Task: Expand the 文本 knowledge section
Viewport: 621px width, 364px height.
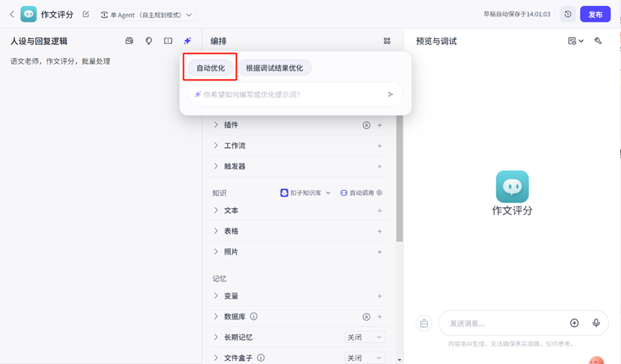Action: coord(216,210)
